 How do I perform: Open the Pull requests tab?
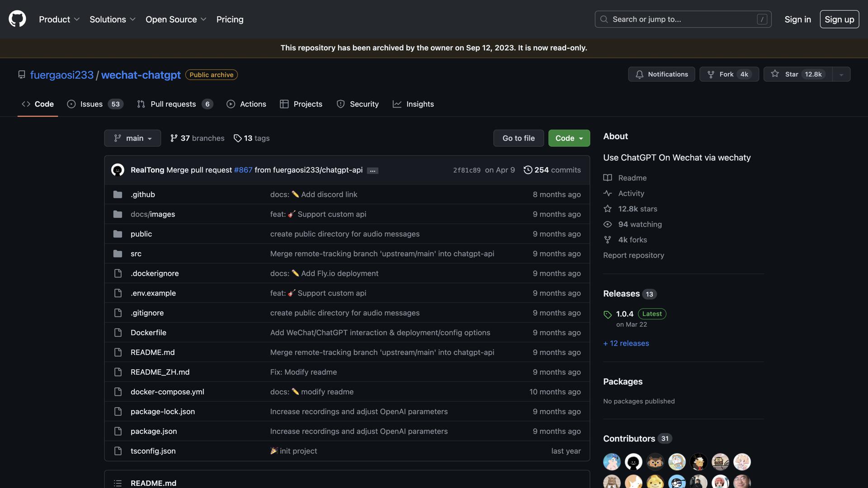(x=175, y=104)
